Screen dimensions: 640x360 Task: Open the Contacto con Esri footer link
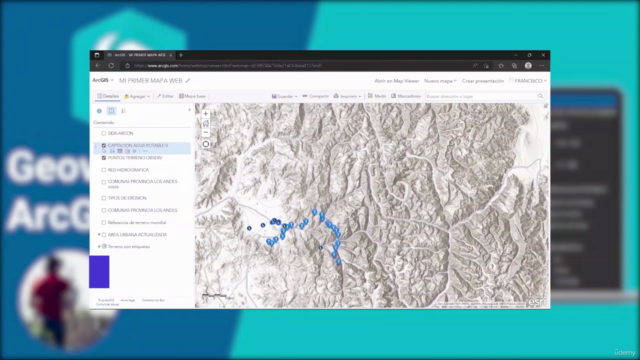point(153,300)
